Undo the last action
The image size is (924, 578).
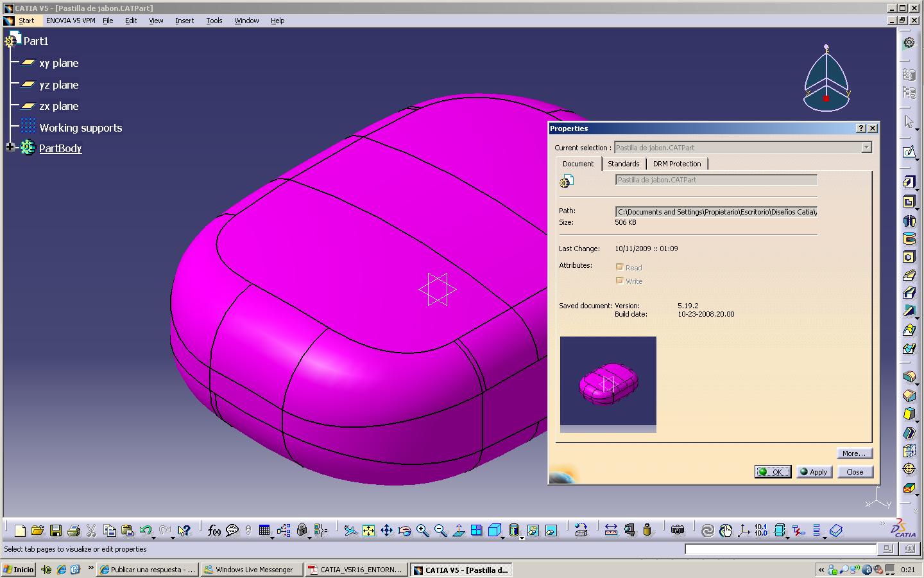pos(145,530)
